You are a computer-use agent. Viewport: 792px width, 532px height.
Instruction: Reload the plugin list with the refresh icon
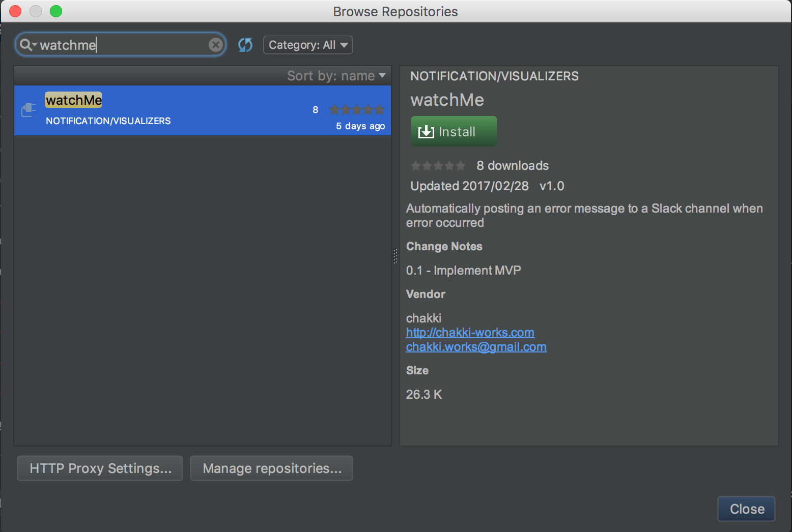coord(245,45)
